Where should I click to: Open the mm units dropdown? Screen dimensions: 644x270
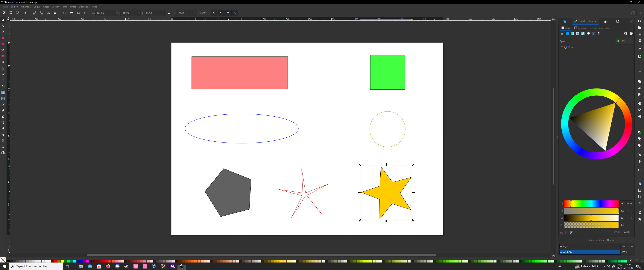[x=202, y=13]
